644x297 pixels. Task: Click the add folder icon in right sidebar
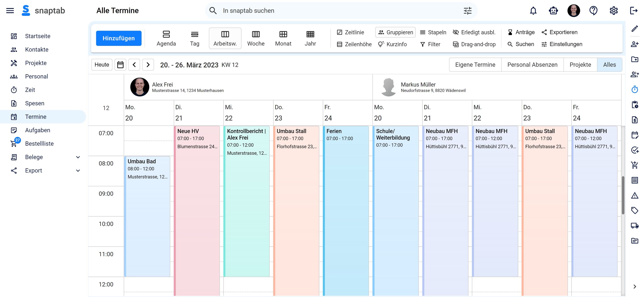pyautogui.click(x=635, y=59)
